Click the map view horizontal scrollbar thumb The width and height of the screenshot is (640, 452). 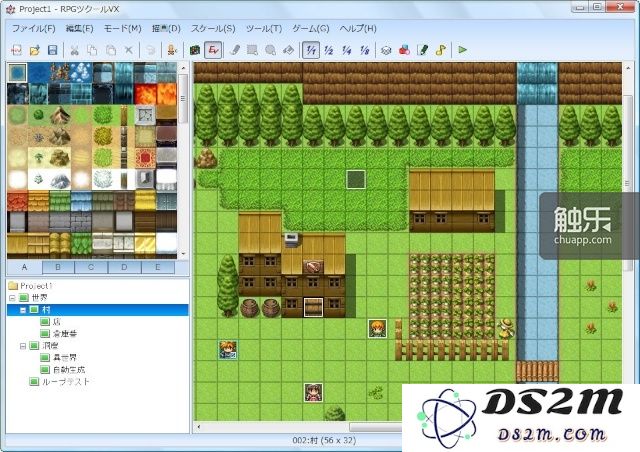376,427
